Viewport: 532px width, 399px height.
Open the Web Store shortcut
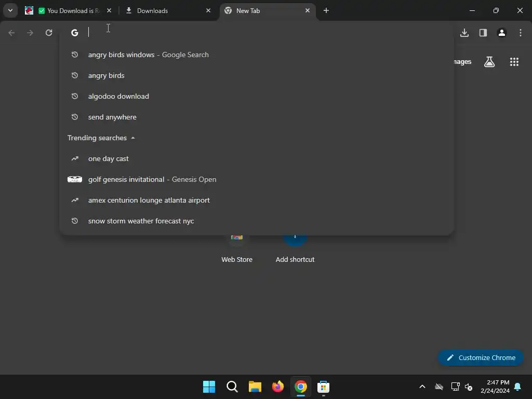237,249
